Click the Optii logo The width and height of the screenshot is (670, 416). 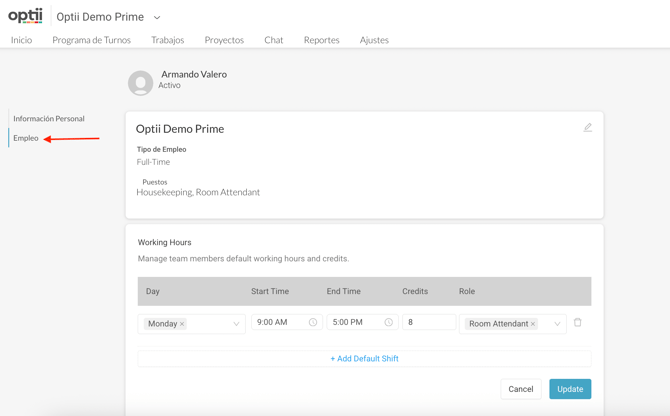pos(25,16)
